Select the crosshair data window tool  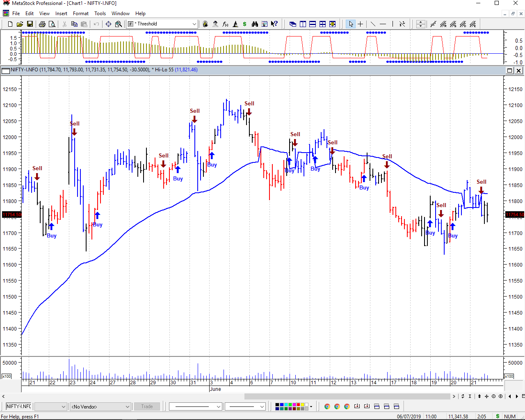coord(109,24)
